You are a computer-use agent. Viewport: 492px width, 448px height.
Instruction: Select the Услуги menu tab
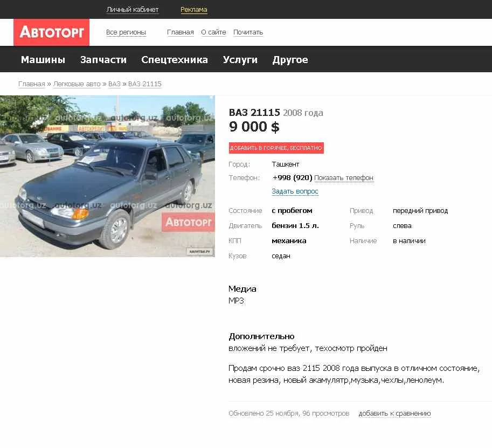[240, 60]
